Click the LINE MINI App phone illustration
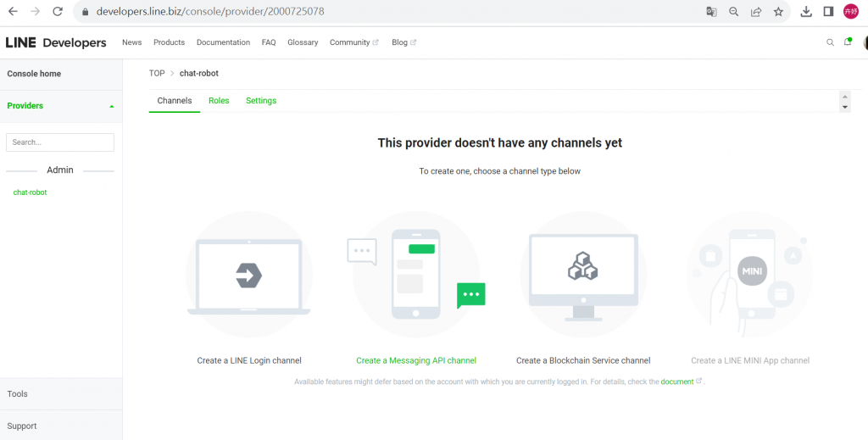This screenshot has height=440, width=868. [x=749, y=275]
